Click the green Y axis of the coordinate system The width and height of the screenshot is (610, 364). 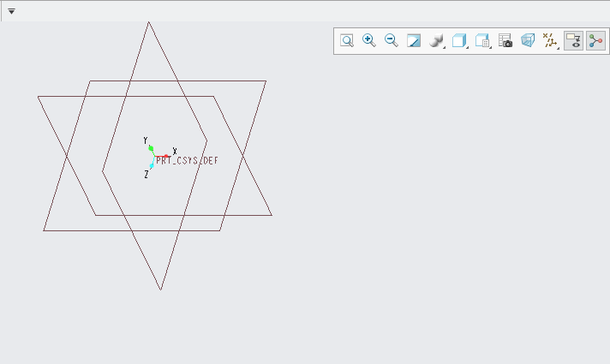coord(151,148)
